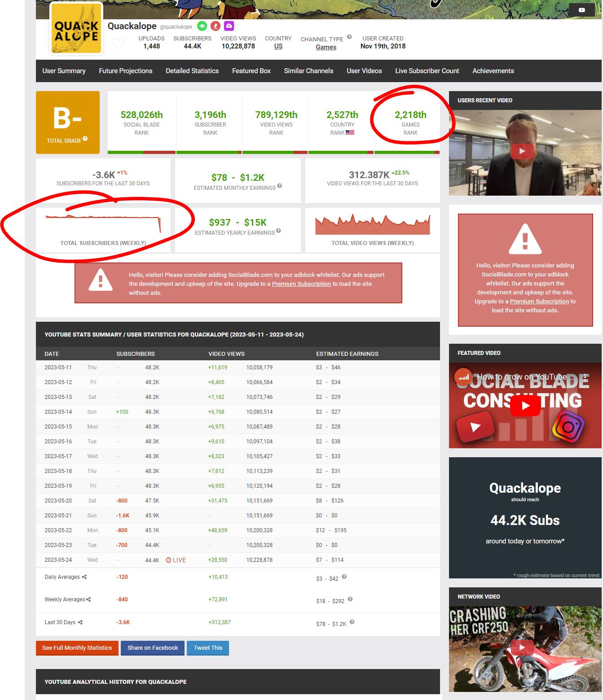Click the Share on Facebook button
The height and width of the screenshot is (700, 603).
[153, 648]
